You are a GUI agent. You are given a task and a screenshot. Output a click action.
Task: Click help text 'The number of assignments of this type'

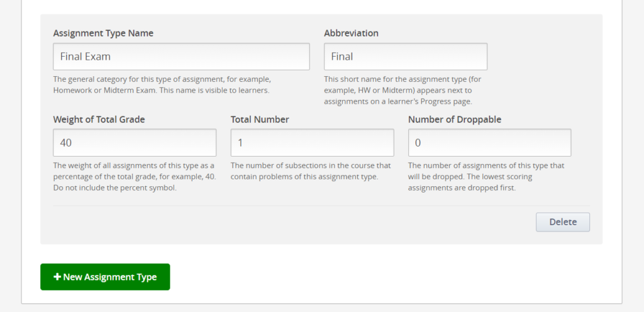[x=486, y=177]
